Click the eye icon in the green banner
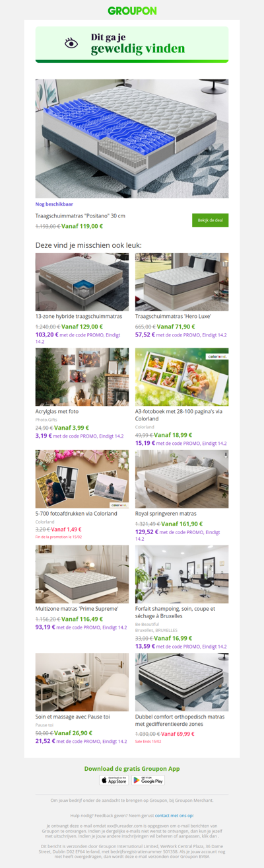Viewport: 264px width, 868px height. tap(71, 44)
